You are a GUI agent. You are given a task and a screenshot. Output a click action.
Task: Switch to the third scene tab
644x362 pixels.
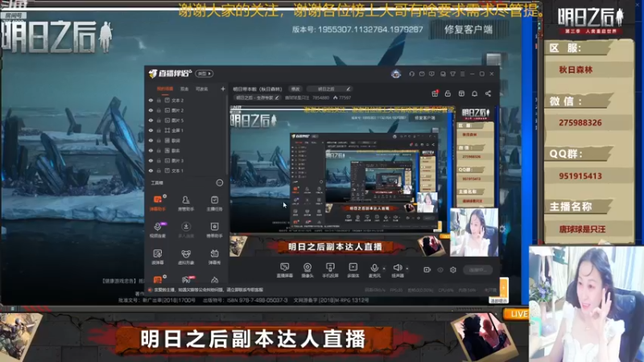coord(201,88)
